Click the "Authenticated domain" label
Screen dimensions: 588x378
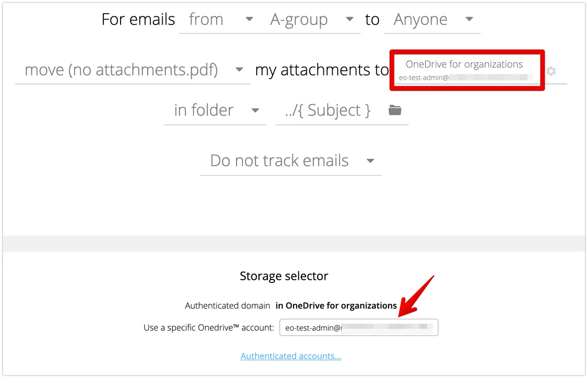tap(227, 305)
